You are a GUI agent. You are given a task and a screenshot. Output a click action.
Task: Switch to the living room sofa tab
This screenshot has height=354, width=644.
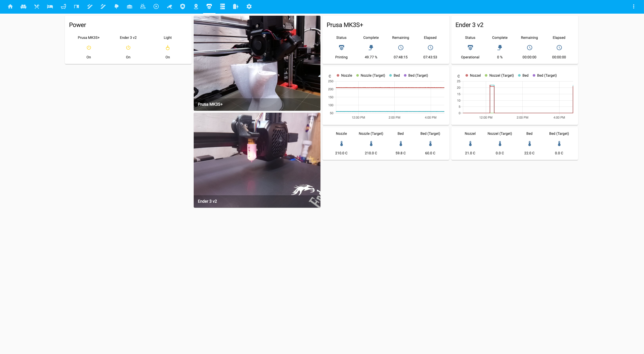[x=23, y=6]
